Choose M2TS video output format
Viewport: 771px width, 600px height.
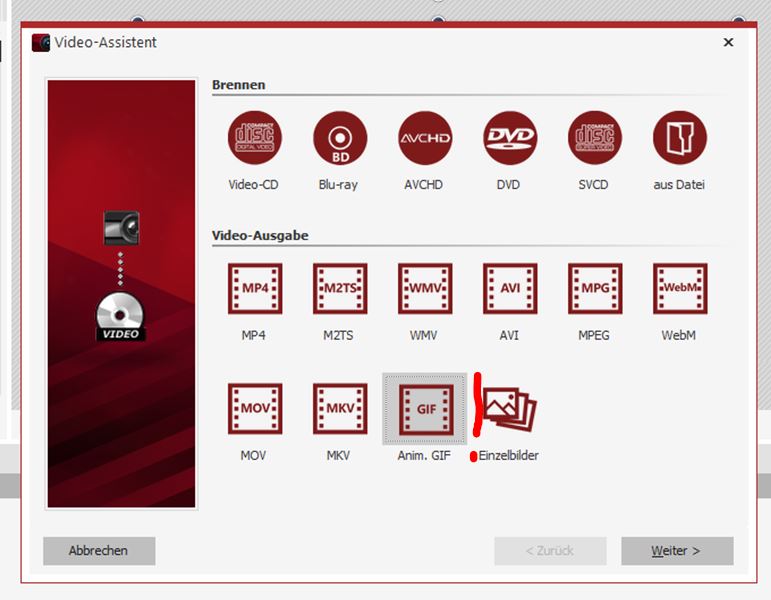(339, 289)
